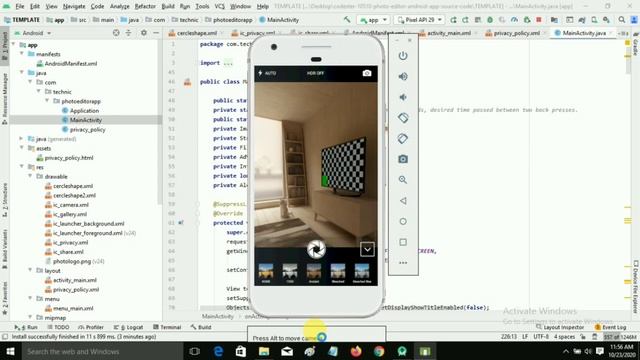Collapse the java folder in tree
The height and width of the screenshot is (360, 640).
coord(22,73)
